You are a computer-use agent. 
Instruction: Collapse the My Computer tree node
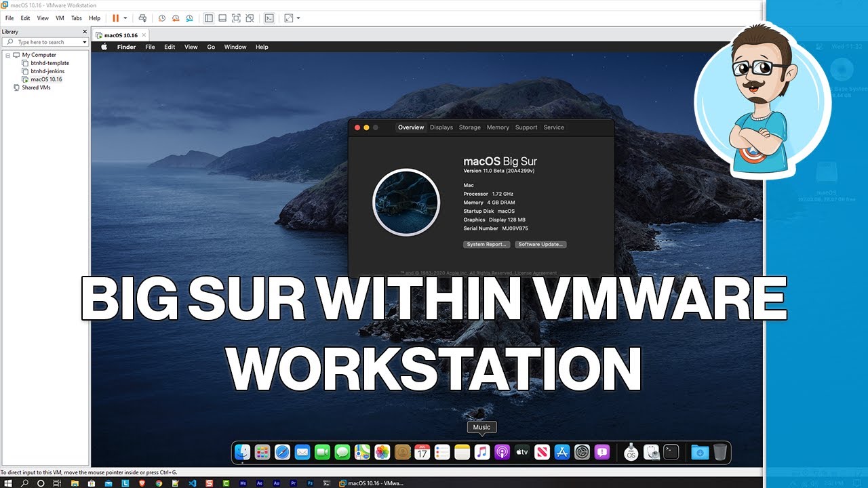tap(7, 55)
